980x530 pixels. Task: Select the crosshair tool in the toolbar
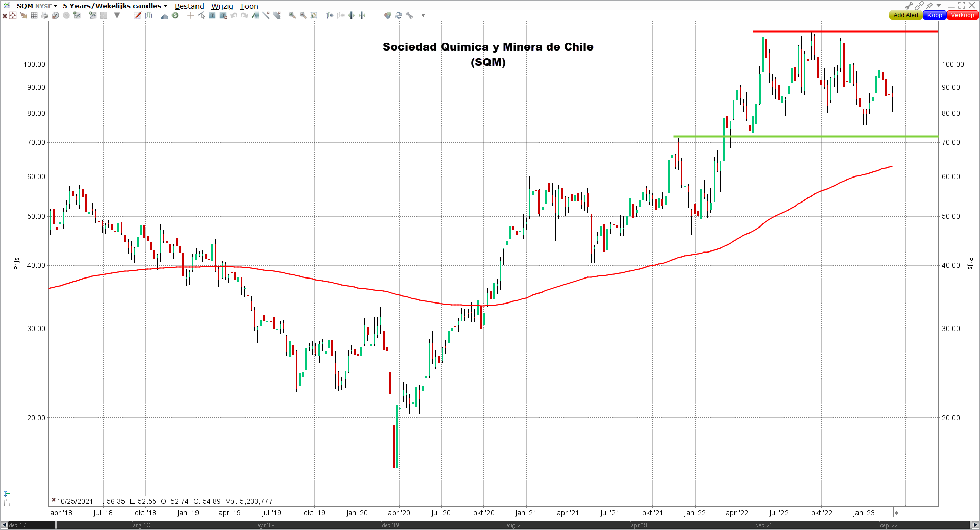pos(190,15)
